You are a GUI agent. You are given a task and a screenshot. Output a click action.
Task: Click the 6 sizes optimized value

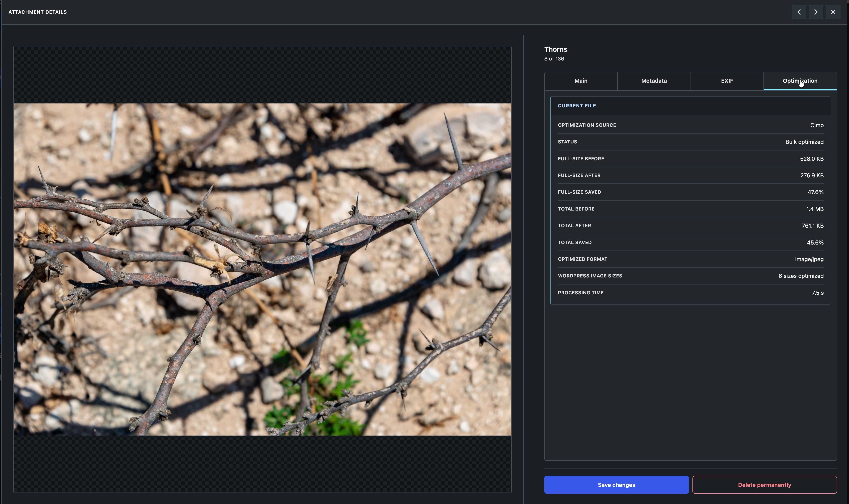point(801,276)
